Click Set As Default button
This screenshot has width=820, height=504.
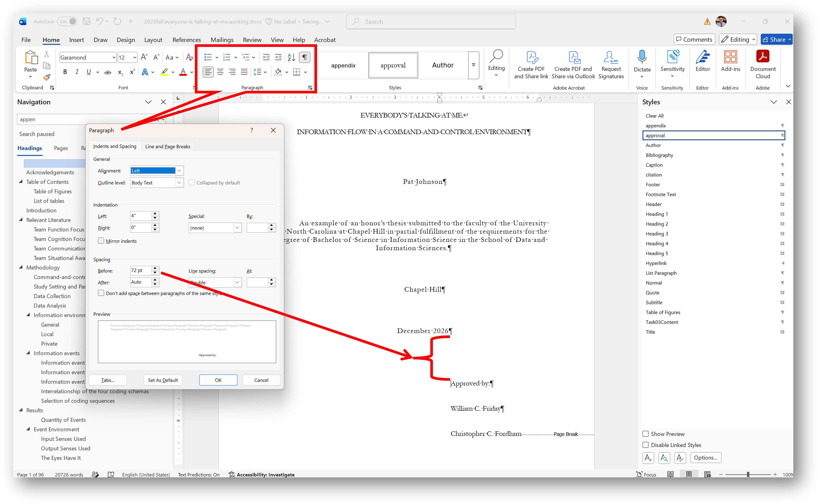tap(163, 380)
